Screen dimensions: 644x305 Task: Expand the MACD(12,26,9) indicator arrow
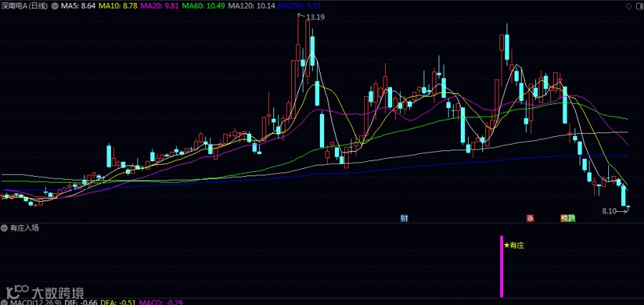point(4,303)
